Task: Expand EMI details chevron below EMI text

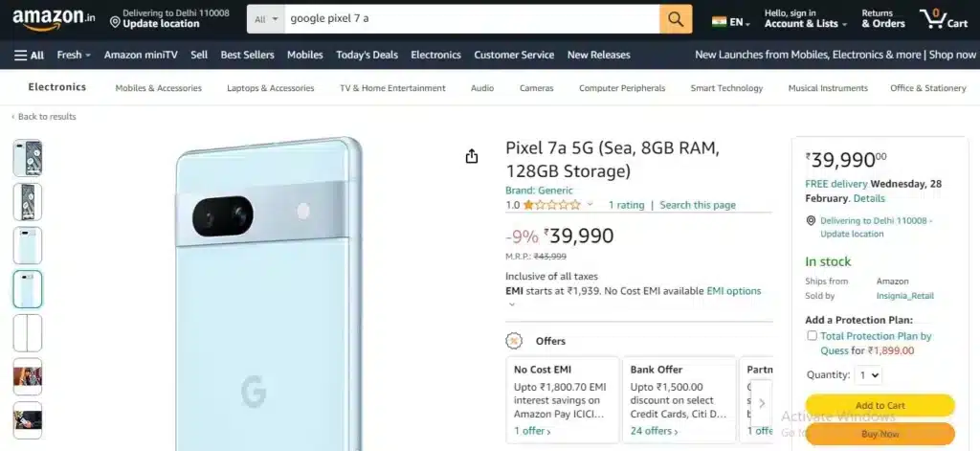Action: click(512, 304)
